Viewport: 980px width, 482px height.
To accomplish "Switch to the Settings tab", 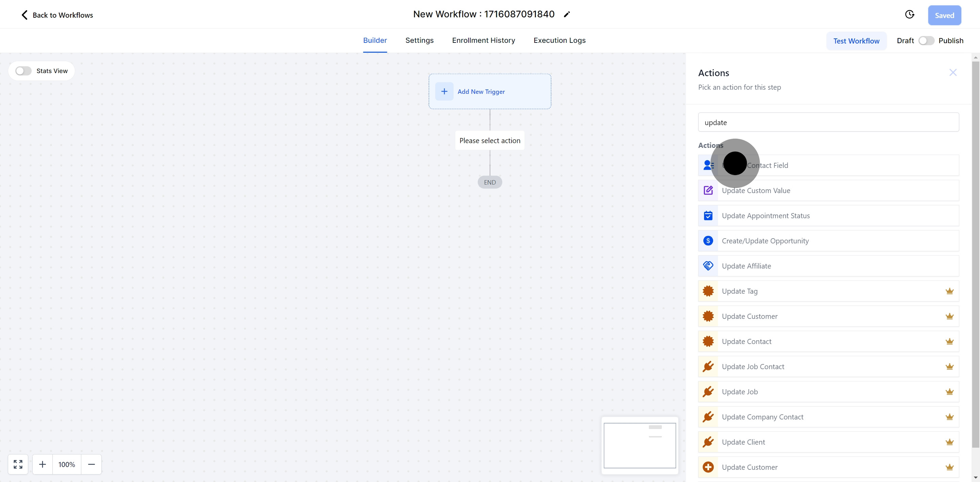I will [419, 40].
